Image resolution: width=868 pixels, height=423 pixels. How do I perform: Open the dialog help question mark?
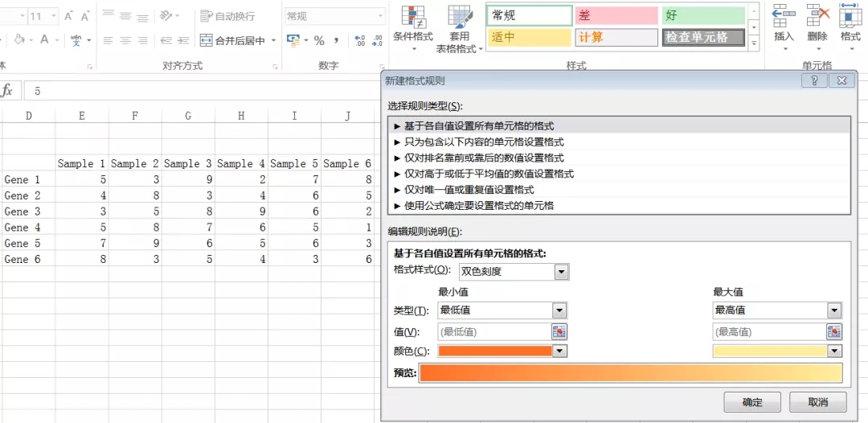tap(814, 81)
